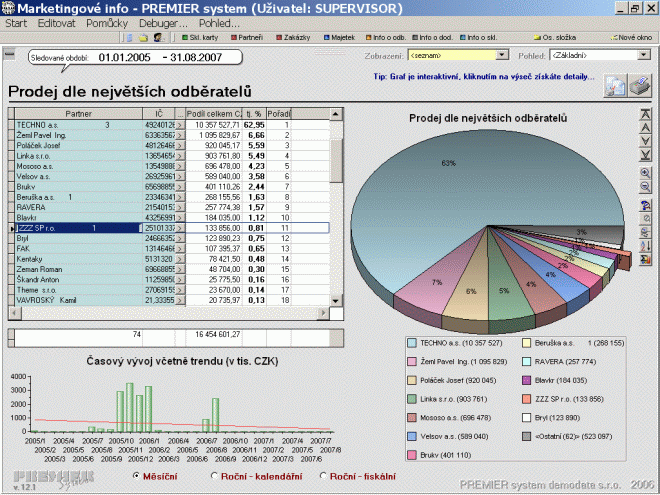Click the Podíl celkem column header
660x495 pixels.
(214, 114)
